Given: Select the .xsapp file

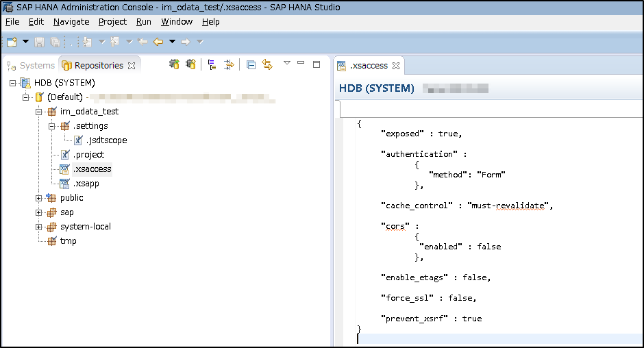Looking at the screenshot, I should point(86,183).
